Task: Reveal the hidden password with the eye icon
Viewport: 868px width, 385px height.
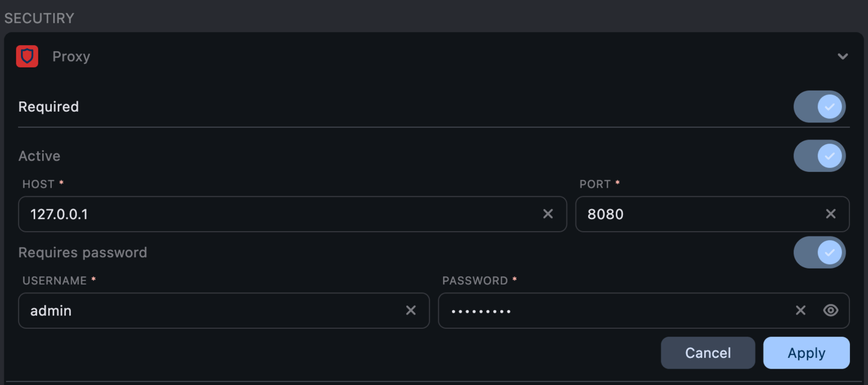Action: (x=831, y=310)
